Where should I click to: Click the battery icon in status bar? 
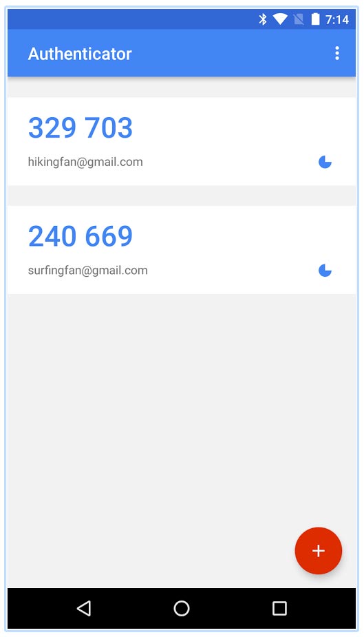(315, 19)
